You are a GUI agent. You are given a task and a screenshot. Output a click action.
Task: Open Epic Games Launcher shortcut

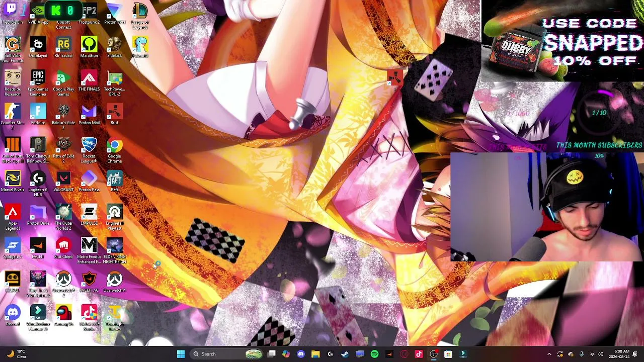click(38, 83)
